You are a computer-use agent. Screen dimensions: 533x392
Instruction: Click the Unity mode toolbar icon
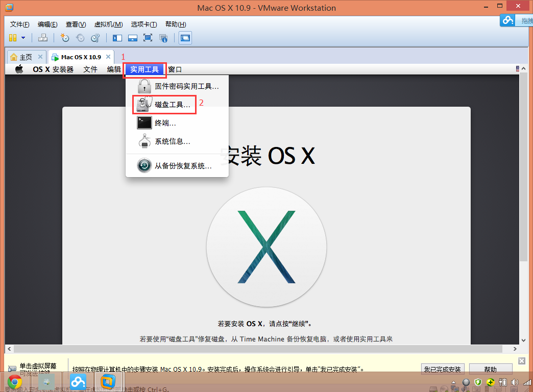click(x=163, y=38)
